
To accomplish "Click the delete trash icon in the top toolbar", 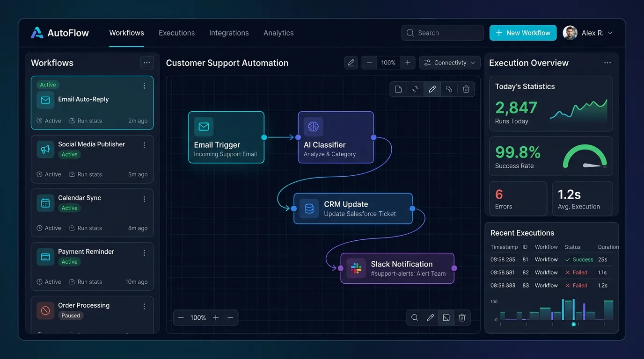I will click(466, 89).
